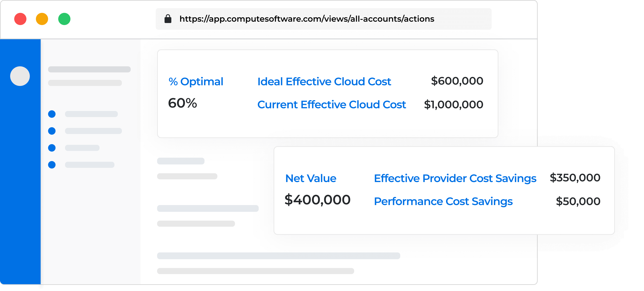Select the fourth blue bullet sidebar item
This screenshot has width=644, height=291.
52,165
